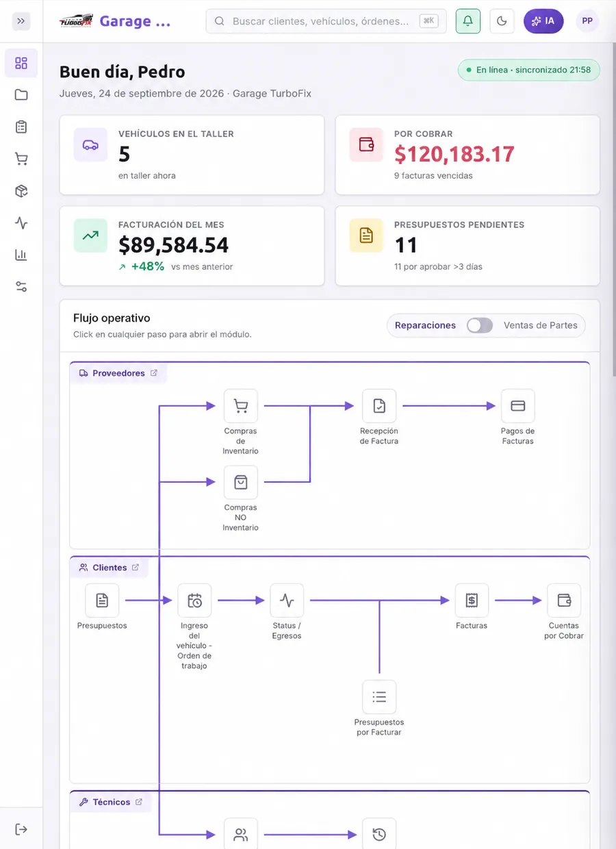
Task: Open the clipboard icon in the sidebar
Action: [x=21, y=127]
